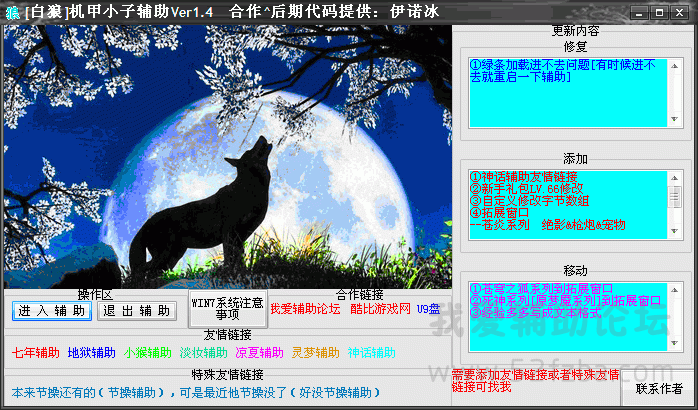The height and width of the screenshot is (410, 698).
Task: Open the orange 灵梦辅助 link
Action: click(x=315, y=352)
